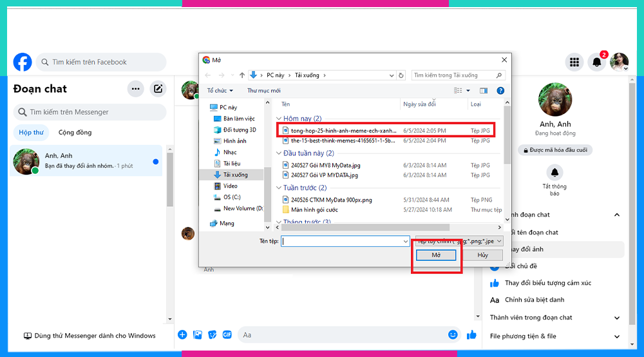Screen dimensions: 644x357
Task: Open more actions plus icon in composer
Action: [182, 335]
